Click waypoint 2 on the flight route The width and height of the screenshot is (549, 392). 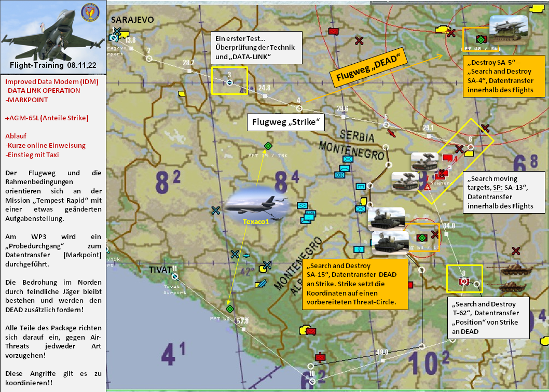point(149,58)
